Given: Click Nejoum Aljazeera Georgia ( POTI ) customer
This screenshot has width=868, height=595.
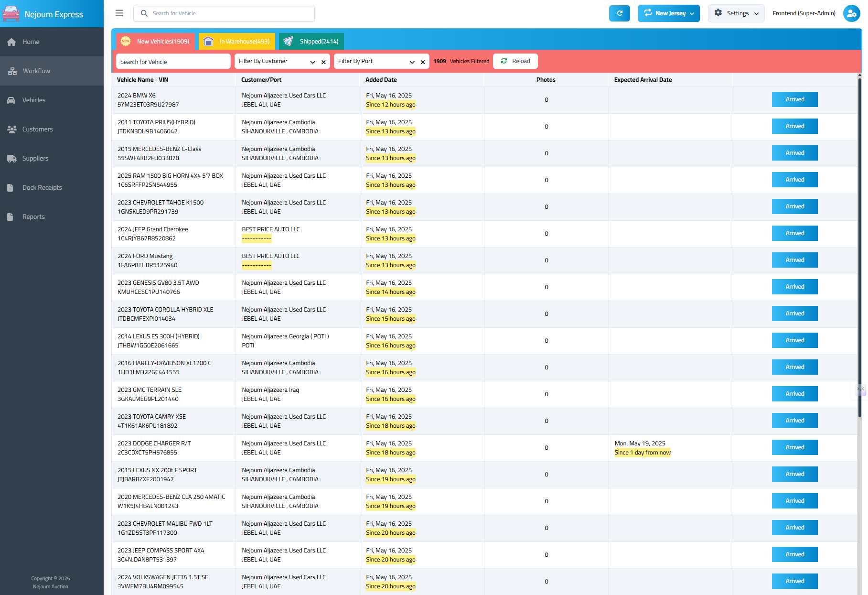Looking at the screenshot, I should (x=285, y=336).
